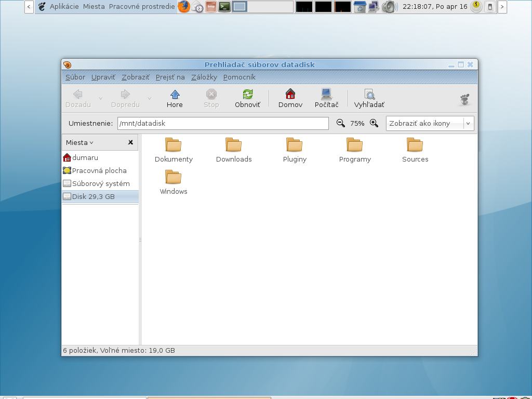Zoom in with the plus magnifier
The height and width of the screenshot is (399, 532).
pyautogui.click(x=374, y=123)
